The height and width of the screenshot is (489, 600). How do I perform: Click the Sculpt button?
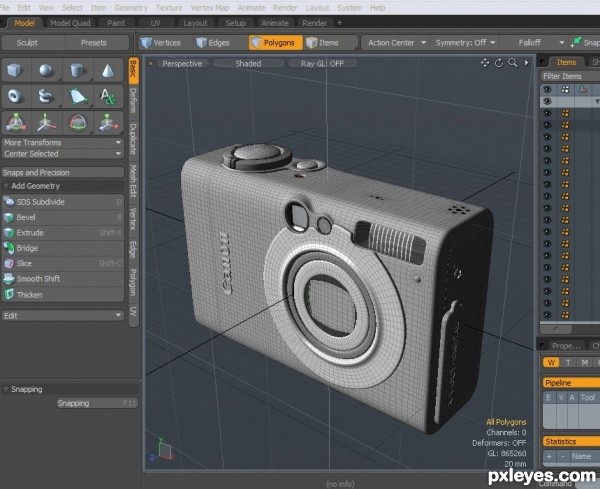click(x=27, y=42)
